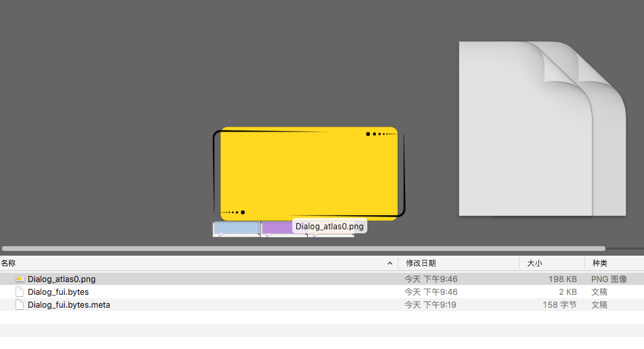Click the Dialog_atlas0.png tooltip label
The image size is (644, 349).
tap(329, 227)
